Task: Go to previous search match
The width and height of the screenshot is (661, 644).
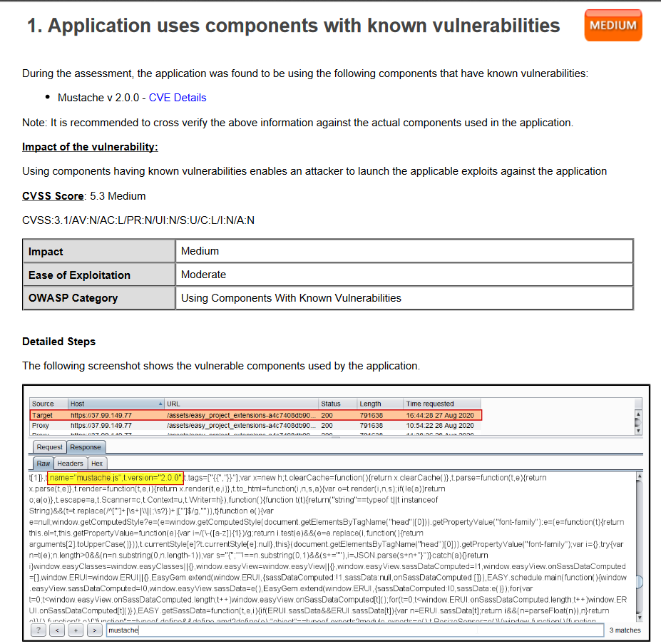Action: (x=56, y=630)
